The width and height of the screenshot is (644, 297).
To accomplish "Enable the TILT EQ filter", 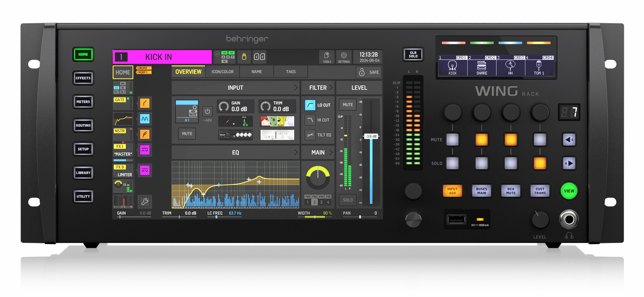I will (x=310, y=135).
